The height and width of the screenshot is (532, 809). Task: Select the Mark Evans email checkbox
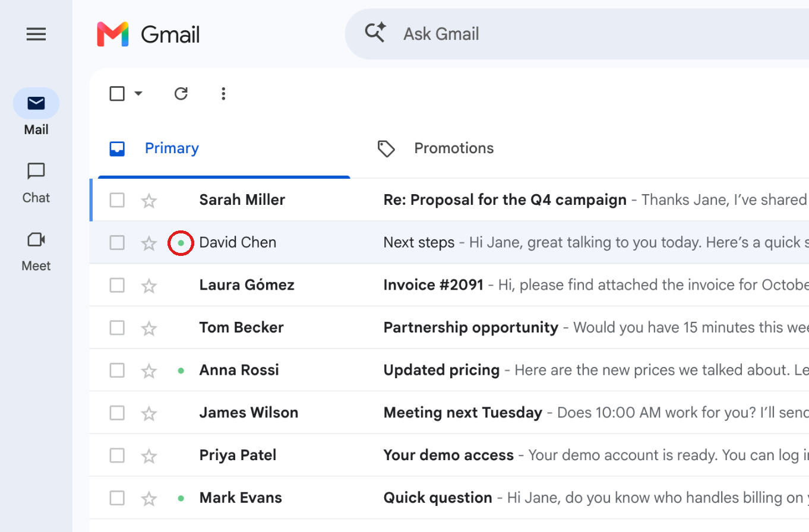pos(117,498)
